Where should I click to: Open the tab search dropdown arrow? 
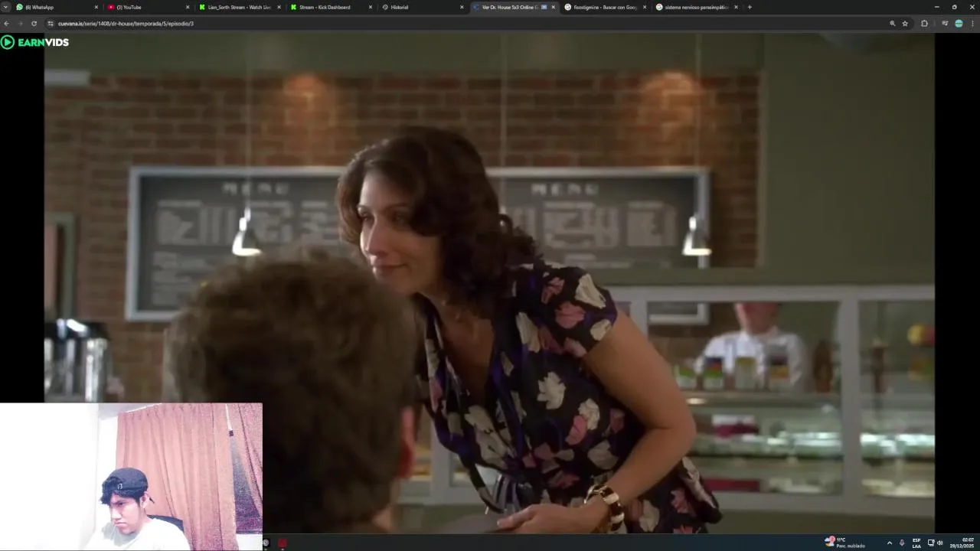point(6,7)
